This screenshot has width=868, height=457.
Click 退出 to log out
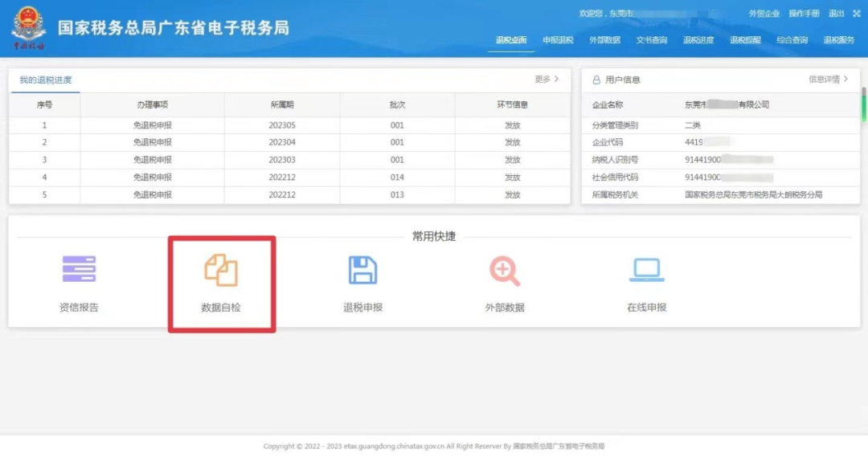(836, 14)
